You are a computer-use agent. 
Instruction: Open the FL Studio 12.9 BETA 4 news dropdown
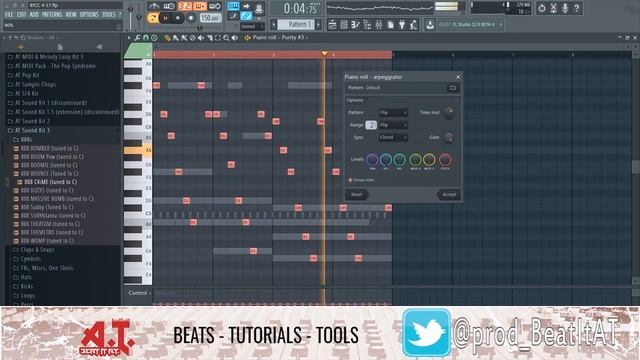tap(471, 25)
